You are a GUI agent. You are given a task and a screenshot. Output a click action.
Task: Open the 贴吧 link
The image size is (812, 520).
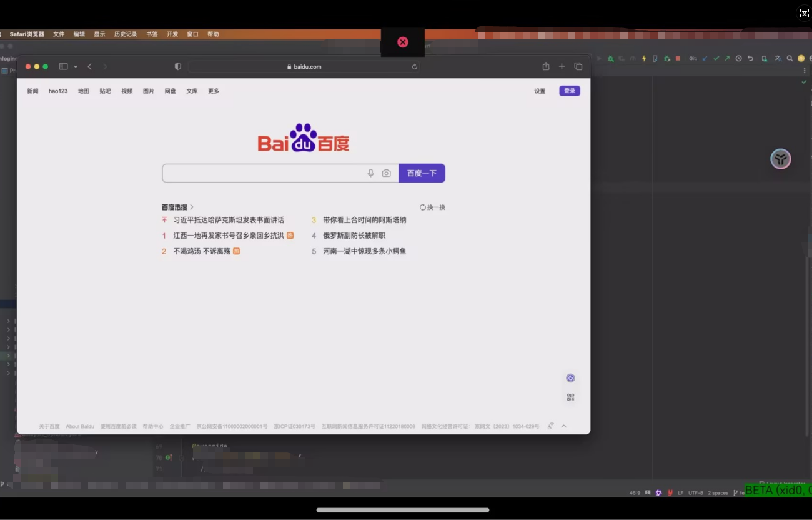(105, 91)
